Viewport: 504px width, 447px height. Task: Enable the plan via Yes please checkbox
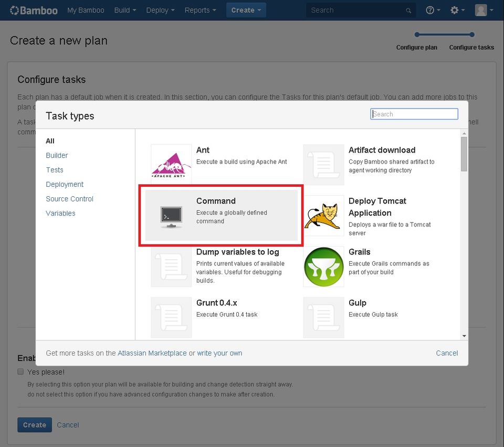(x=20, y=371)
